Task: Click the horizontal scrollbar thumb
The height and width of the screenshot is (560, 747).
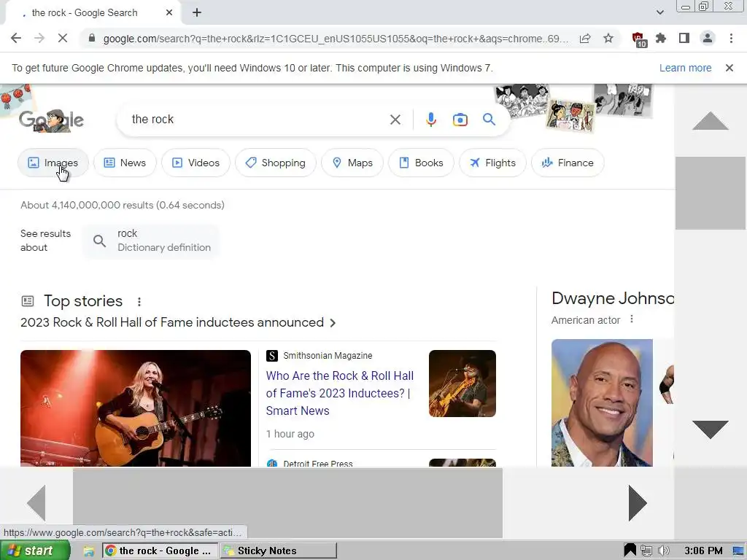Action: coord(287,503)
